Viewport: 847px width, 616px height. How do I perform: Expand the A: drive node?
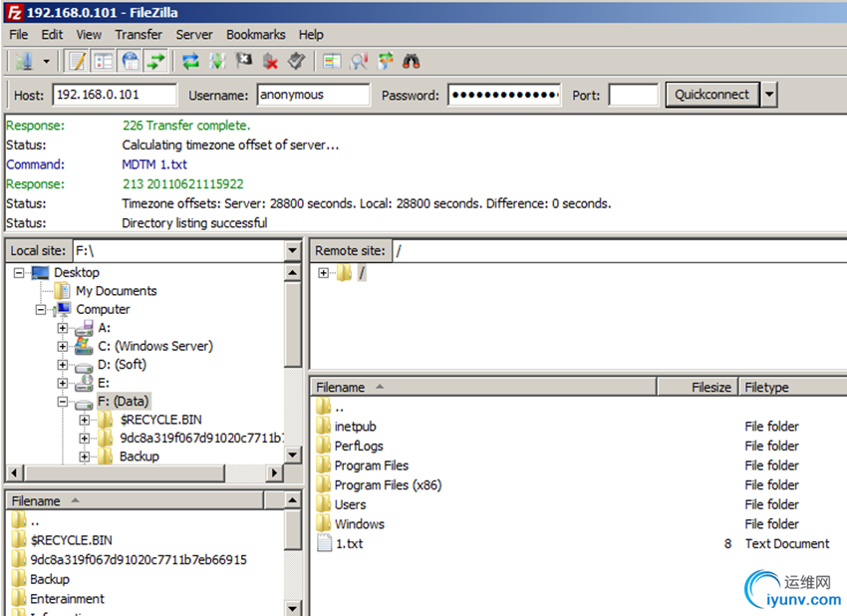click(63, 328)
